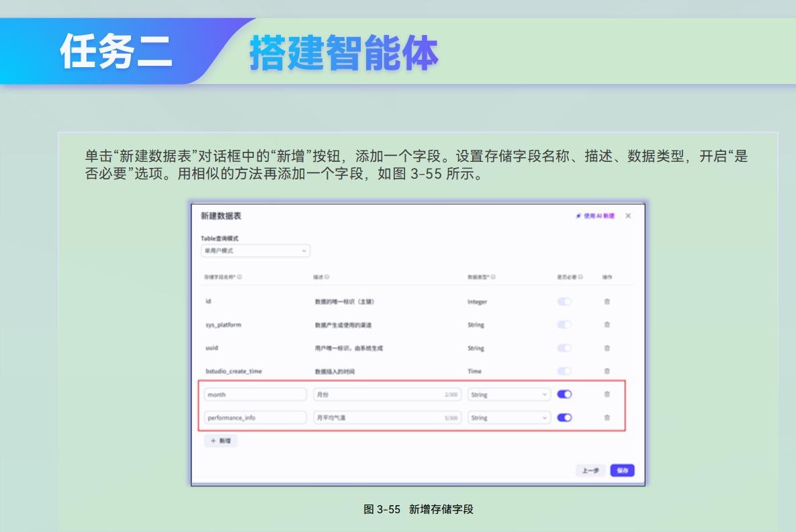Toggle required switch for id field
The image size is (796, 532).
click(564, 302)
